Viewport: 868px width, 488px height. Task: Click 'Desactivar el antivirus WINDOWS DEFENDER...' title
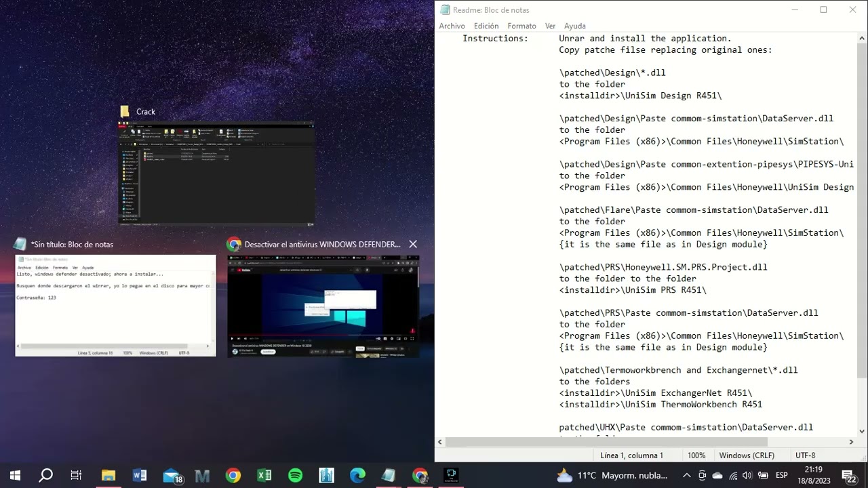click(322, 245)
